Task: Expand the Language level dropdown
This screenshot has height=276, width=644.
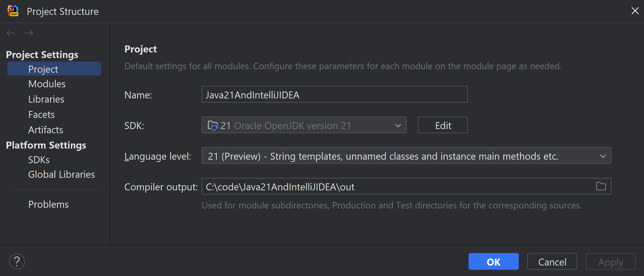Action: coord(603,156)
